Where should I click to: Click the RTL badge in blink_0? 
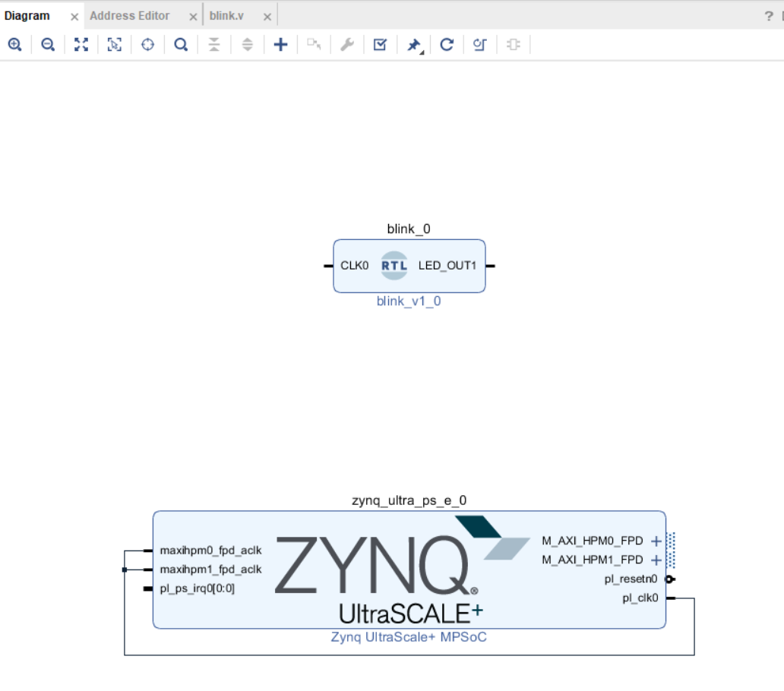(394, 265)
